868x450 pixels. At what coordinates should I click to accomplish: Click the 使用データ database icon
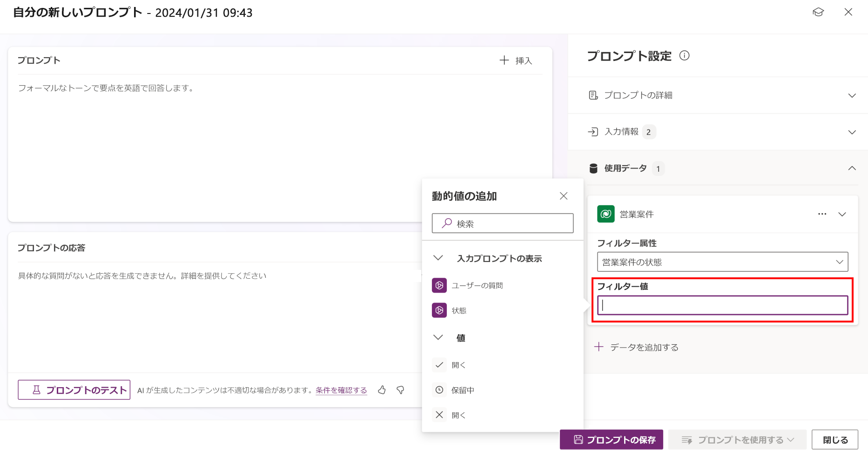coord(593,168)
